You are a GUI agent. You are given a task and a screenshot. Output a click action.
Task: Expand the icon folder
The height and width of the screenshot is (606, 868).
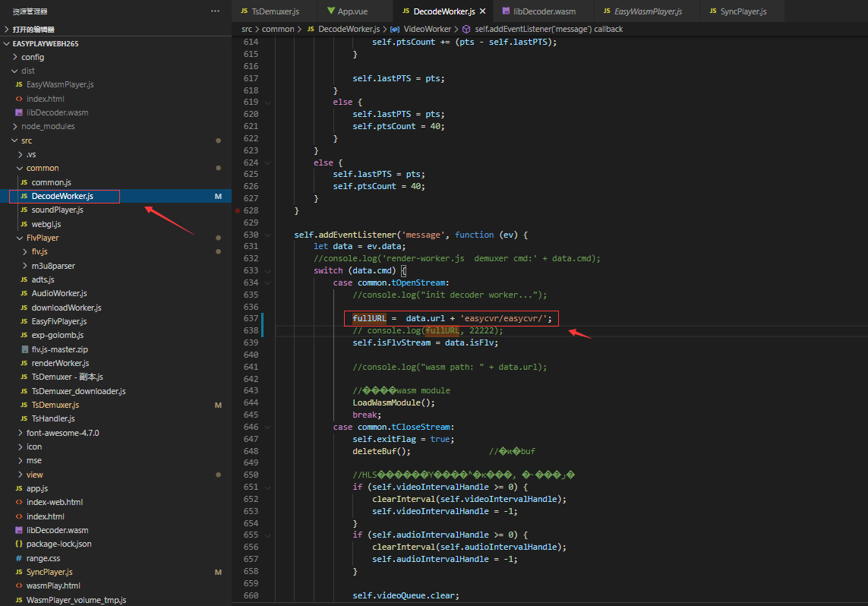pyautogui.click(x=115, y=447)
